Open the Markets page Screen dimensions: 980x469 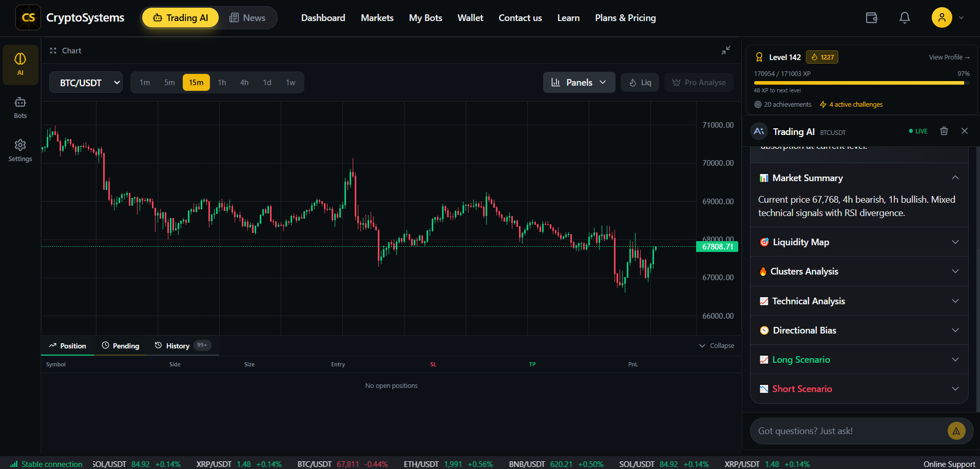[377, 17]
